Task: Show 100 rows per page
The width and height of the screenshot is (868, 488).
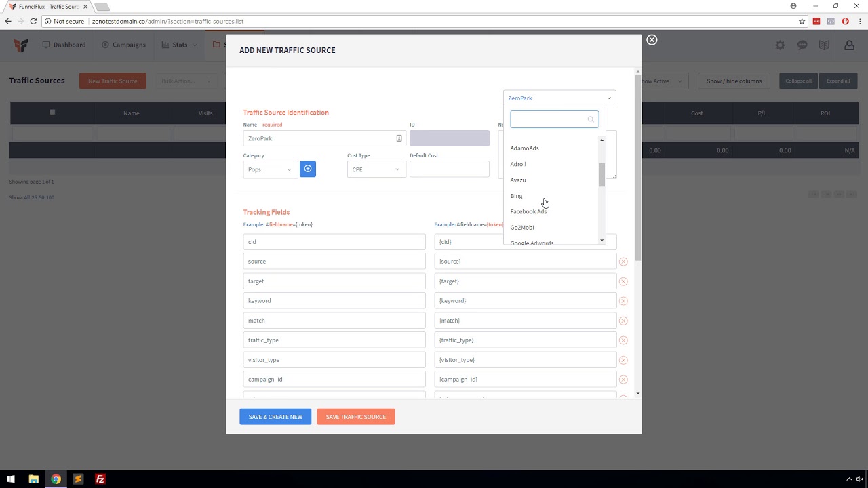Action: coord(50,197)
